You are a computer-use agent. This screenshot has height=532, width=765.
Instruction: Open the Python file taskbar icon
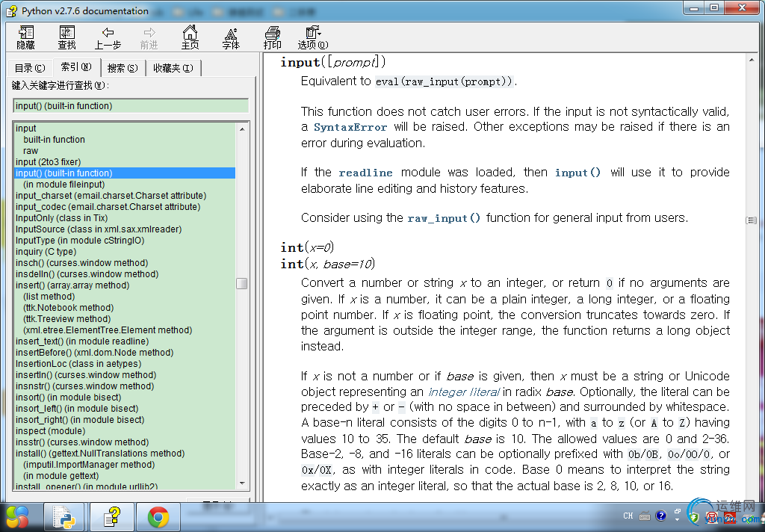(64, 517)
